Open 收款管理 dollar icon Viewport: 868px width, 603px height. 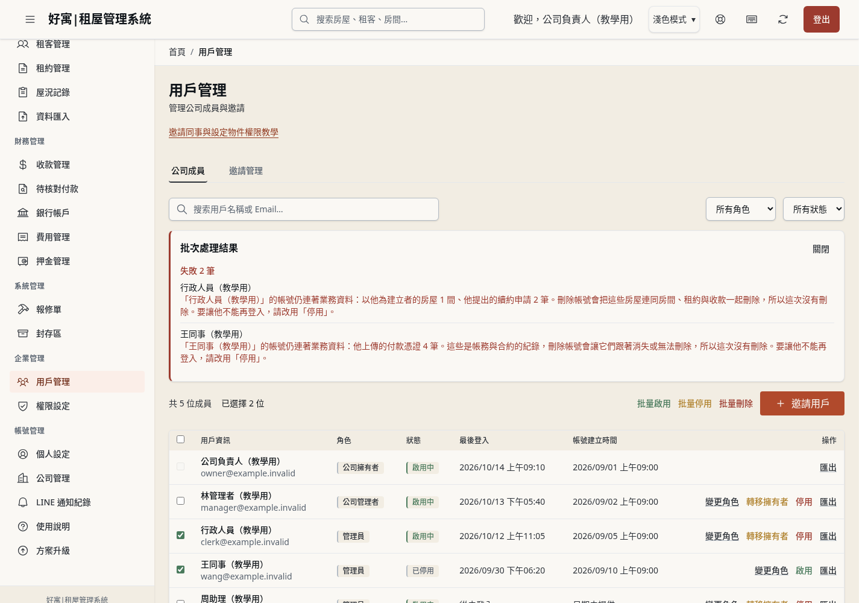23,165
